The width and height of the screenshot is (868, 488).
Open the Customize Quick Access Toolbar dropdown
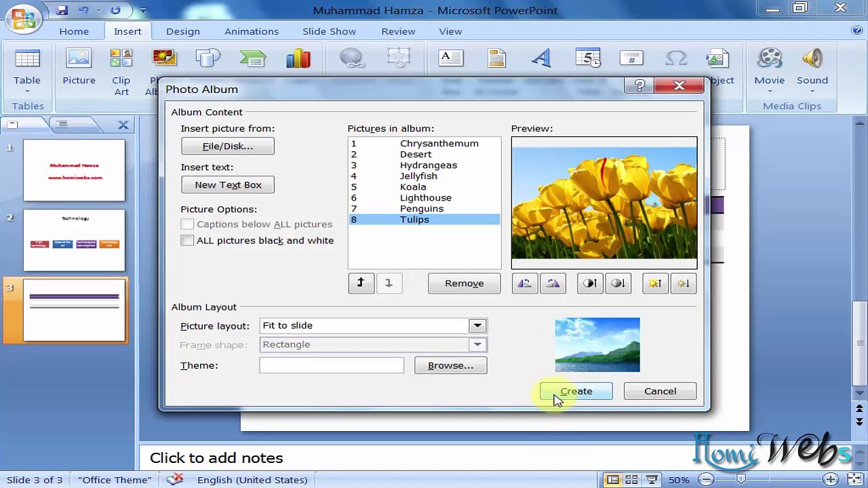[143, 11]
